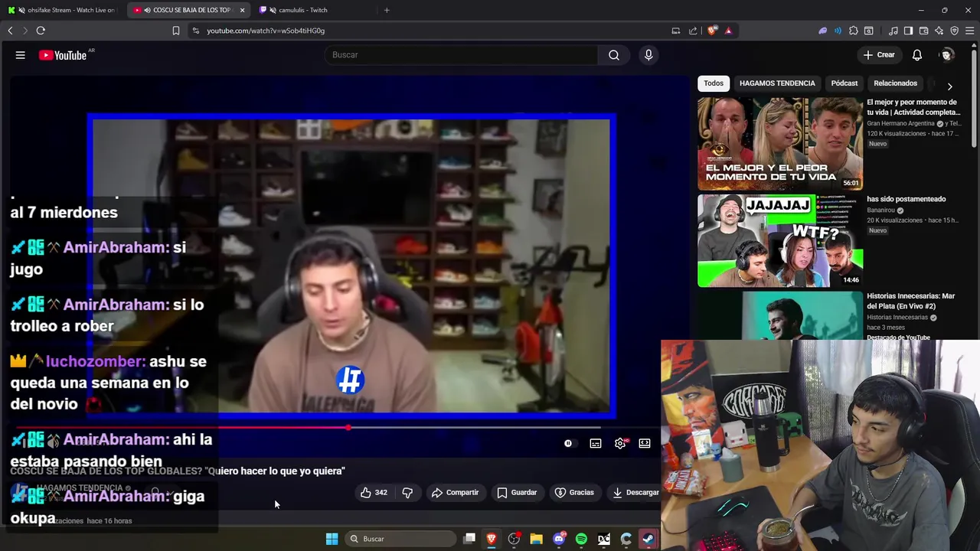The image size is (980, 551).
Task: Open File Explorer from the taskbar
Action: 536,539
